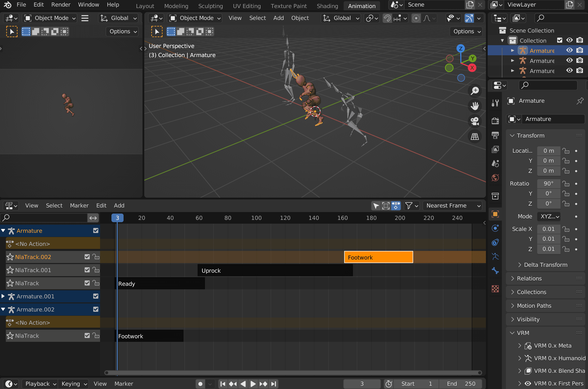Switch to the Sculpting workspace tab
The image size is (588, 389).
(x=210, y=6)
